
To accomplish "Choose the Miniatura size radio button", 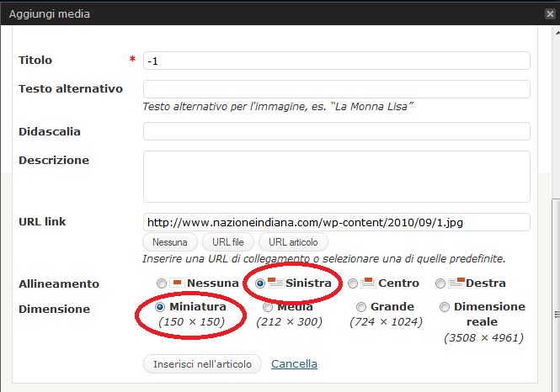I will [160, 307].
